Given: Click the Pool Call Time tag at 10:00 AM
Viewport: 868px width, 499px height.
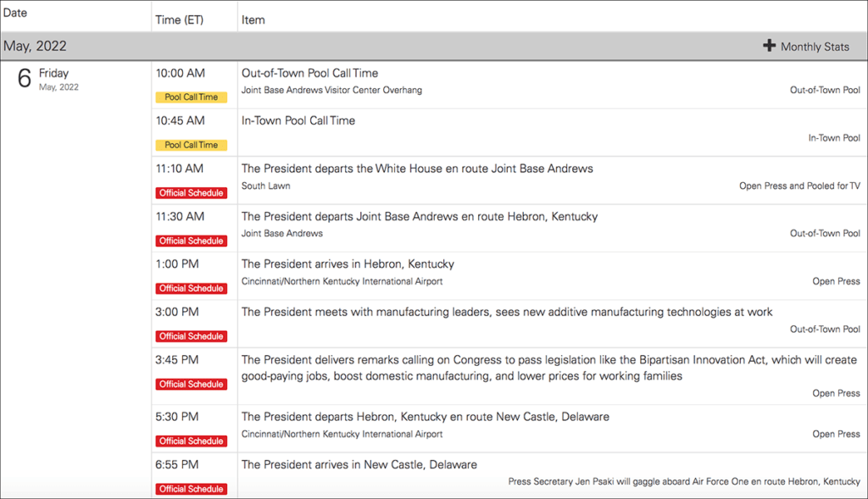Looking at the screenshot, I should (x=191, y=97).
